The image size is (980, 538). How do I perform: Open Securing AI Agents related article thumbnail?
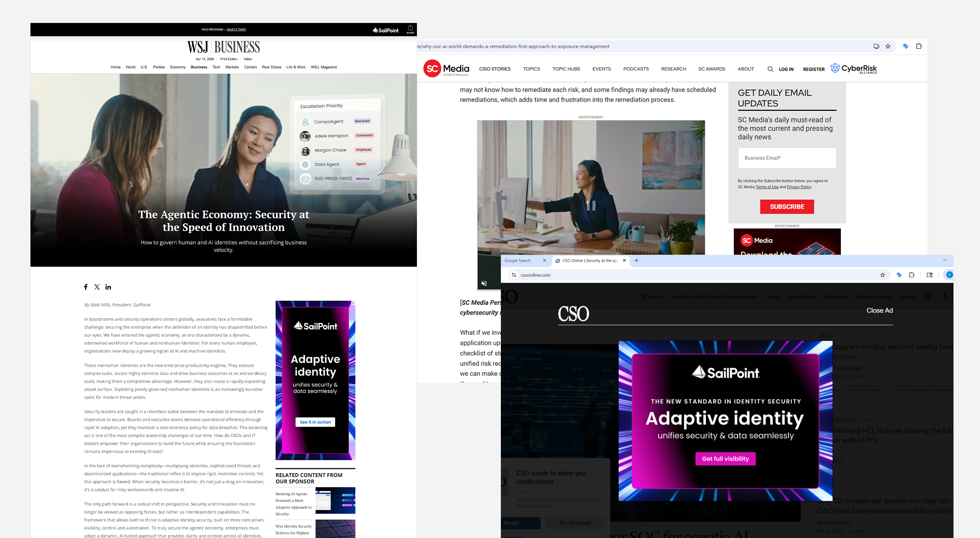[335, 500]
